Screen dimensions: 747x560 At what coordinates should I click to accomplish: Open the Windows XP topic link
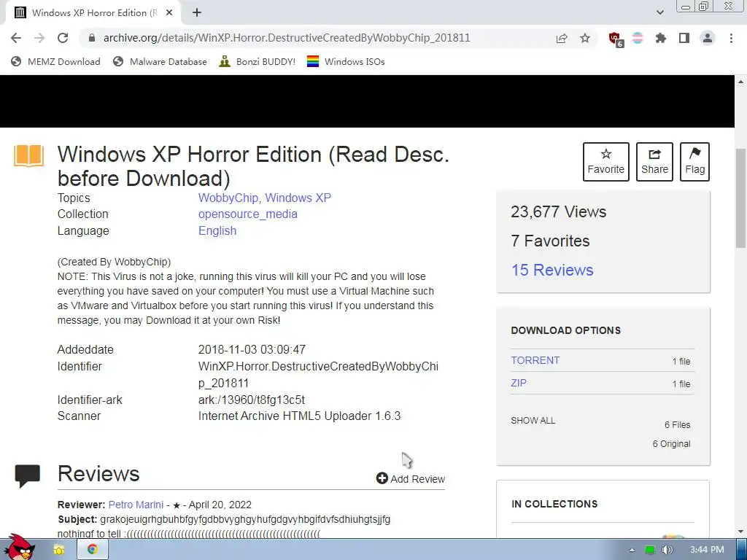point(298,198)
